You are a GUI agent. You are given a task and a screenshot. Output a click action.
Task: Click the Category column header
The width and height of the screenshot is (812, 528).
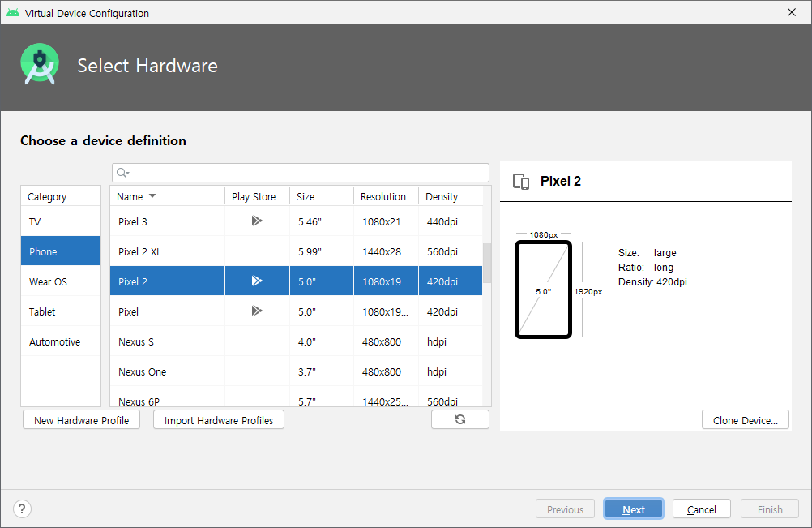(61, 196)
